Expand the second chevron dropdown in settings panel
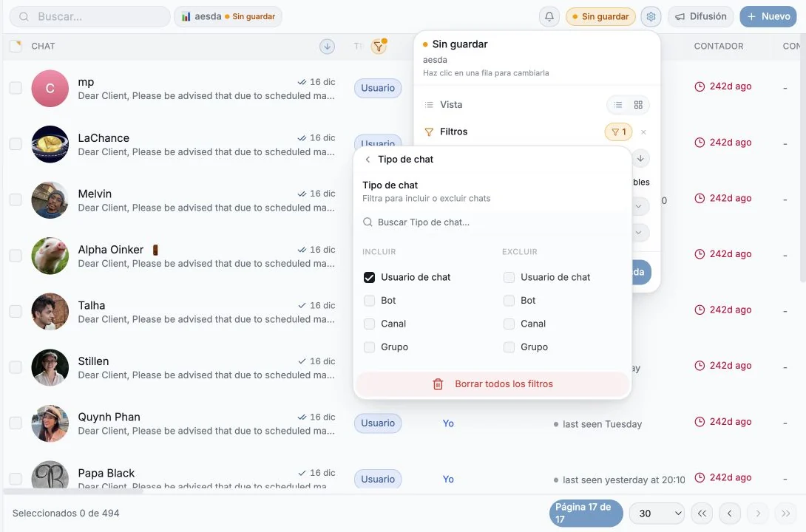Screen dimensions: 806x532 coord(638,232)
